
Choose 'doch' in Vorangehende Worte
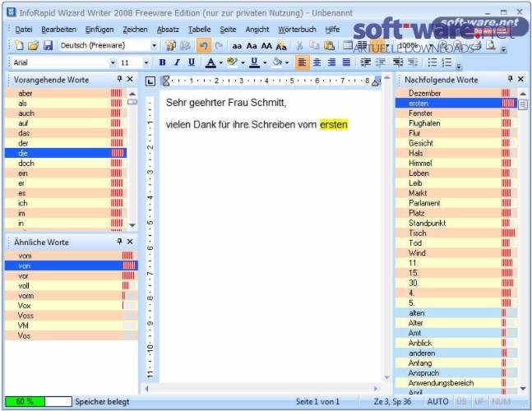66,163
